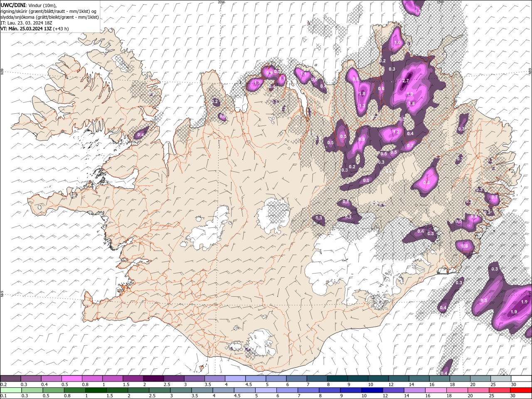Select pink lower legend swatch labelled 18
The height and width of the screenshot is (399, 532).
pyautogui.click(x=457, y=390)
